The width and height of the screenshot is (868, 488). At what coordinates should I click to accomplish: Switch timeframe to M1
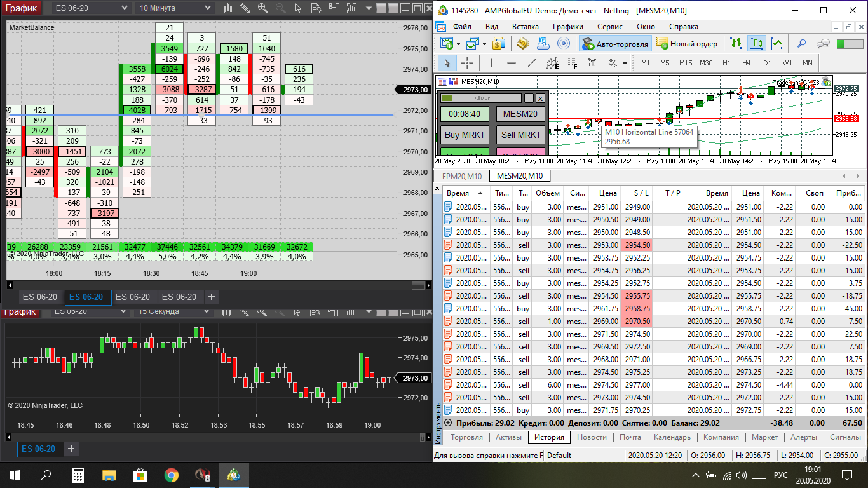click(646, 63)
